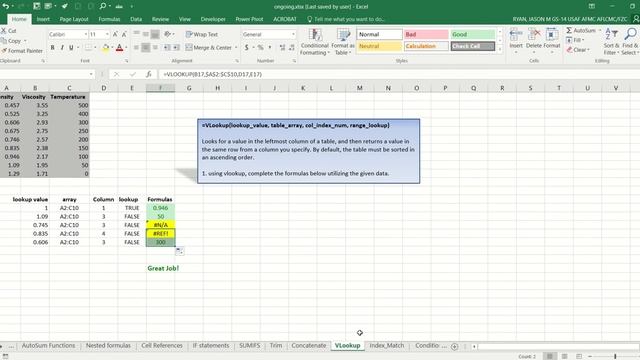Apply Percent Style format
640x360 pixels.
(x=260, y=48)
